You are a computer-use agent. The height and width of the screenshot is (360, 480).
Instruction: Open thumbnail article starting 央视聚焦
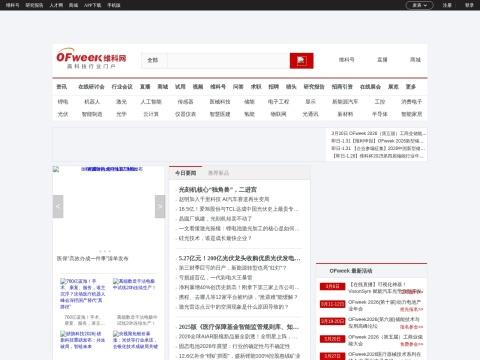(135, 340)
